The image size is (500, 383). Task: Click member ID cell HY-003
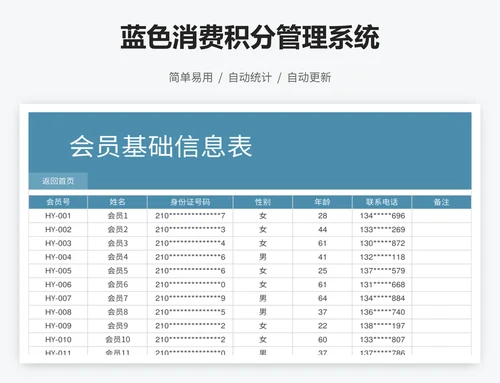(x=58, y=243)
